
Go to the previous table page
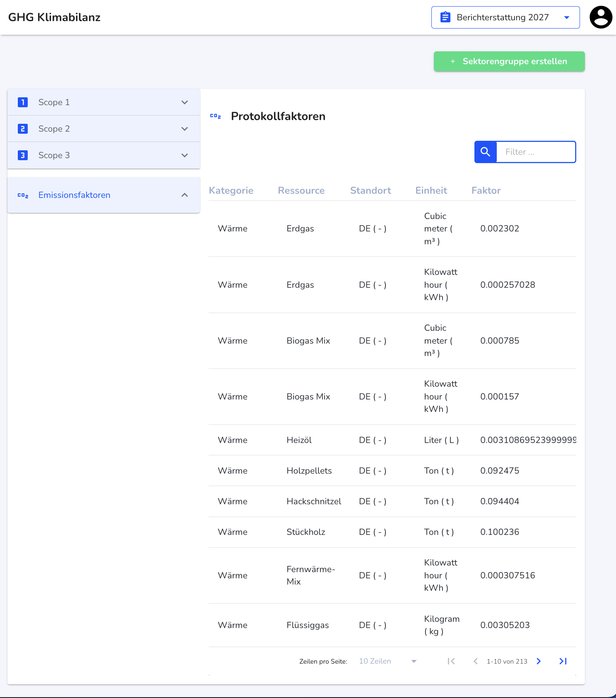click(x=476, y=661)
